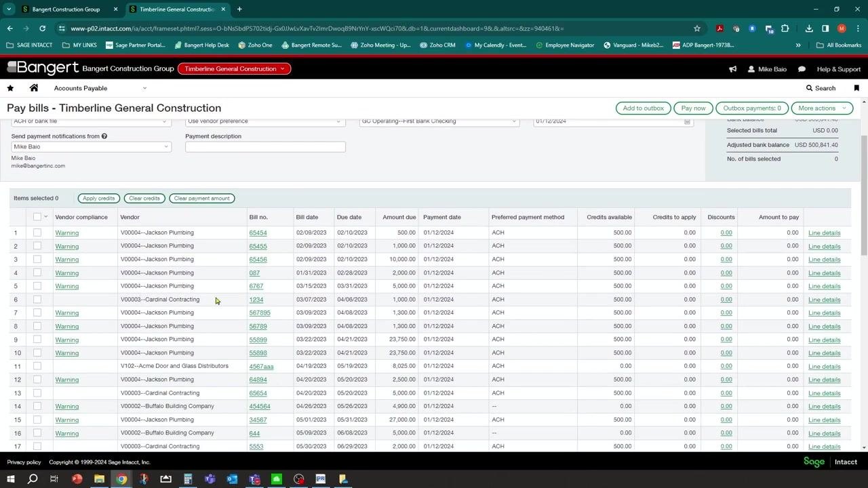The height and width of the screenshot is (488, 868).
Task: Reload the browser page
Action: tap(42, 28)
